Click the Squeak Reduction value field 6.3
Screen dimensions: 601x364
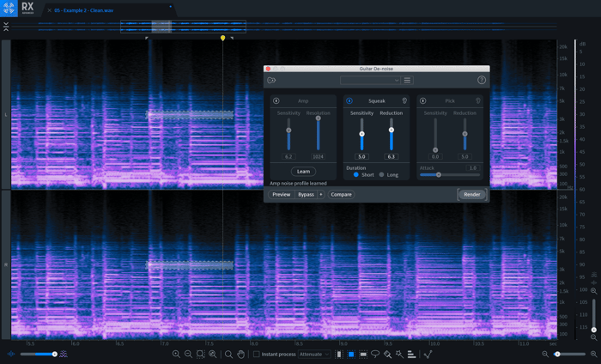(392, 157)
